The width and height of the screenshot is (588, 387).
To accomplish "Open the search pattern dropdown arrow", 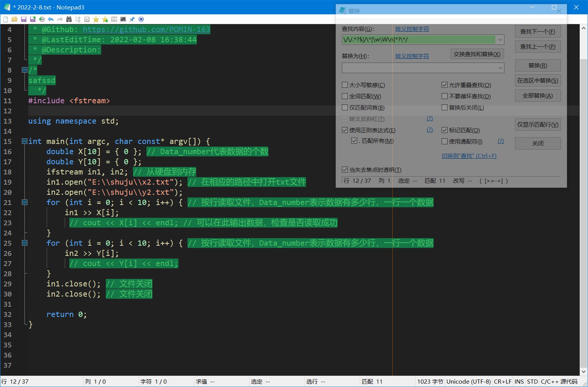I will coord(500,40).
